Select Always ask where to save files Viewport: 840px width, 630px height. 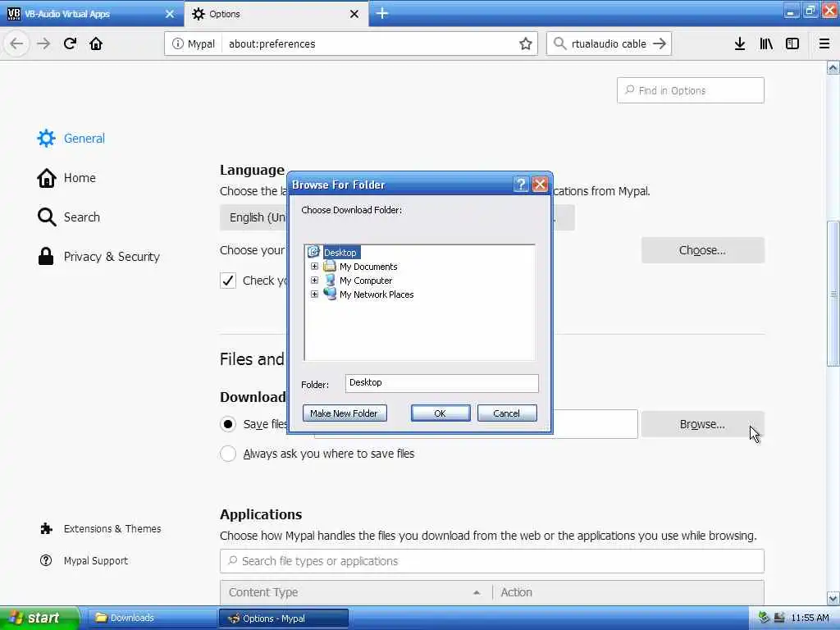click(228, 454)
